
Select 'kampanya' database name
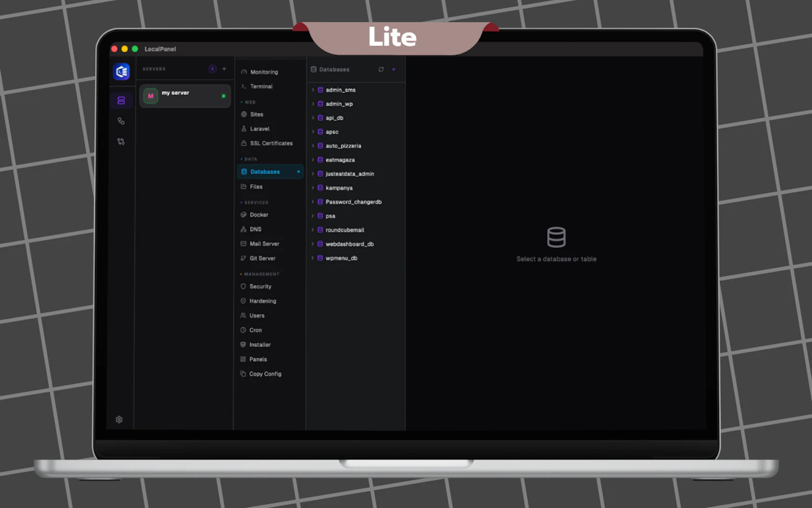point(339,188)
